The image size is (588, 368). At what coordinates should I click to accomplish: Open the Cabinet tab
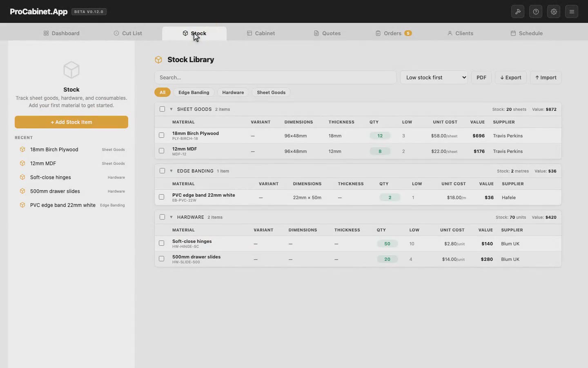point(261,33)
